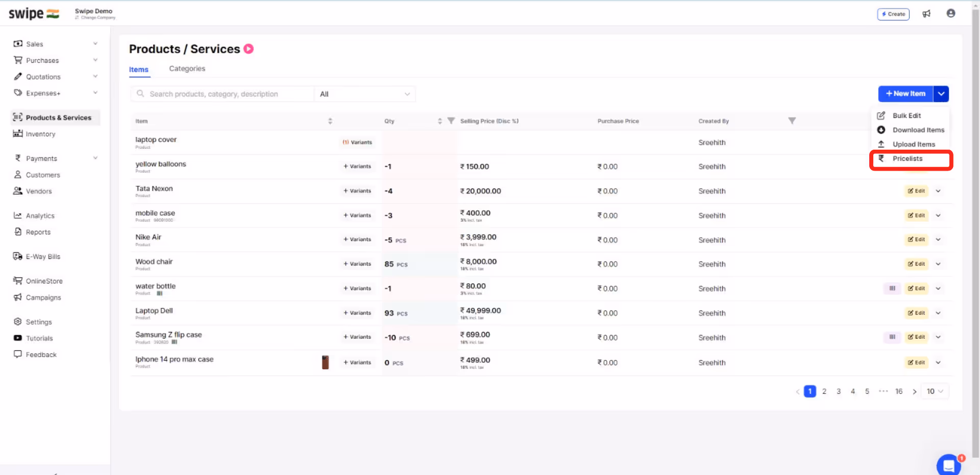
Task: Choose Bulk Edit from the menu
Action: tap(906, 116)
